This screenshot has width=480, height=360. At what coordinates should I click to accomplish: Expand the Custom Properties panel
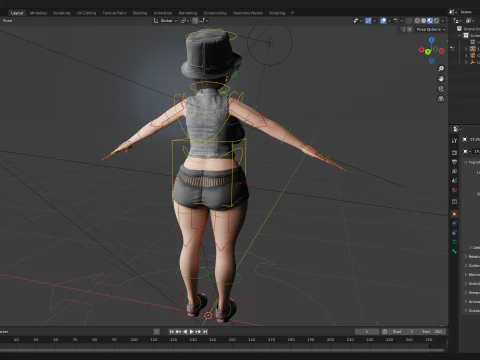(466, 310)
